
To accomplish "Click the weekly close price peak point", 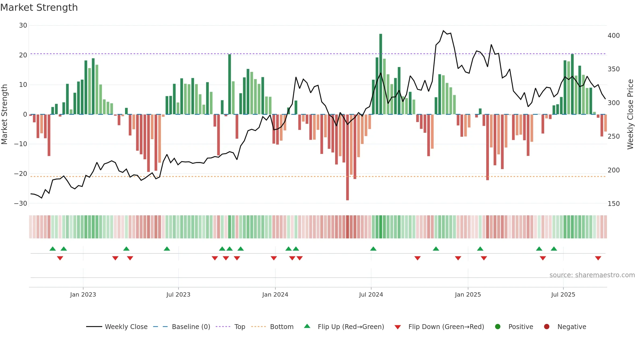I will (443, 31).
